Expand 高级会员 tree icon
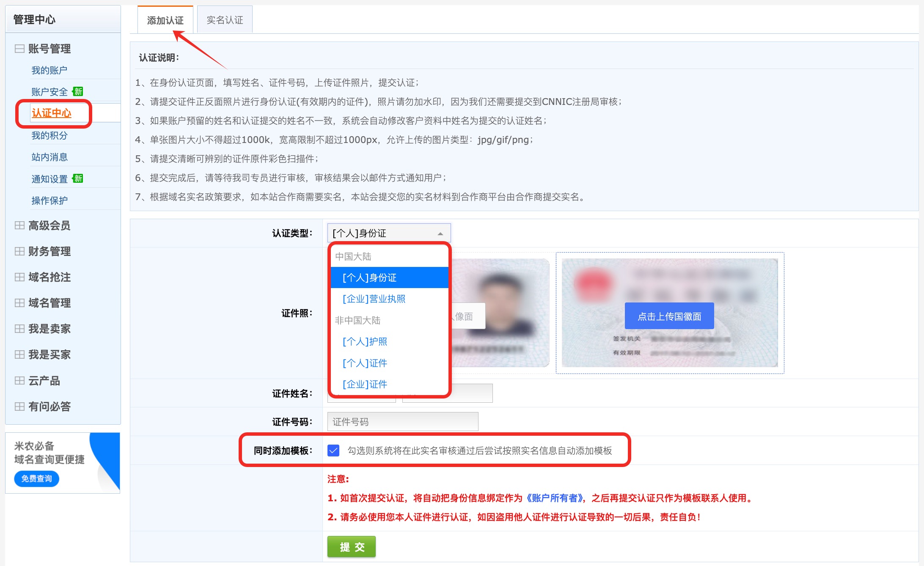 (19, 225)
